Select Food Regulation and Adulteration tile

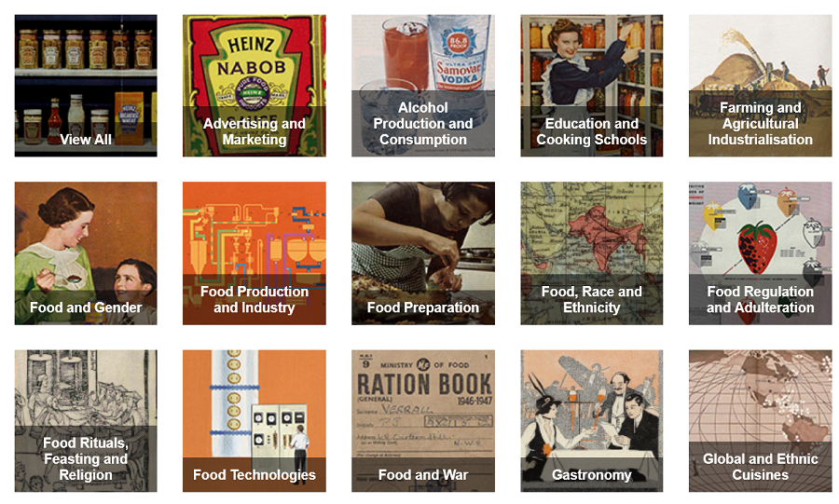(x=761, y=253)
